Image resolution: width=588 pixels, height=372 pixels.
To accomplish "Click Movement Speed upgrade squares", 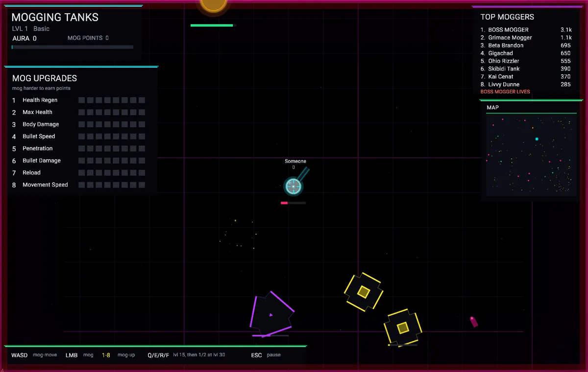I will pyautogui.click(x=112, y=185).
